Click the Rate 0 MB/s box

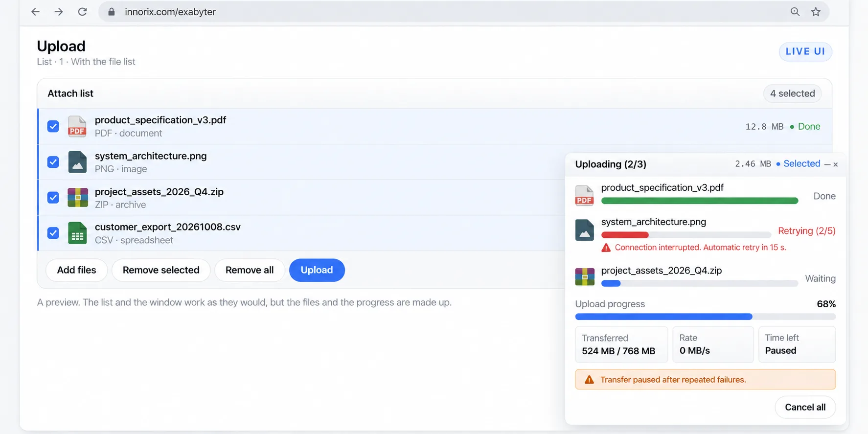[x=713, y=344]
